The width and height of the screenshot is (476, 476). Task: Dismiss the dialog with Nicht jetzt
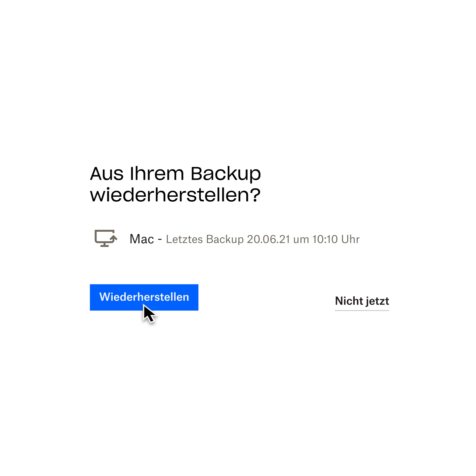tap(362, 301)
